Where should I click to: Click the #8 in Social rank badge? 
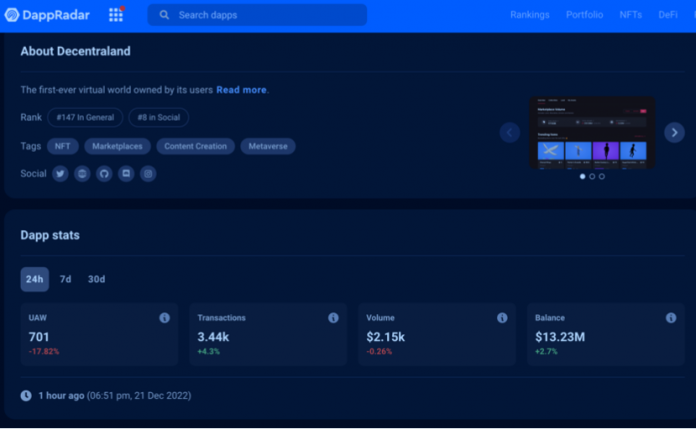click(158, 118)
